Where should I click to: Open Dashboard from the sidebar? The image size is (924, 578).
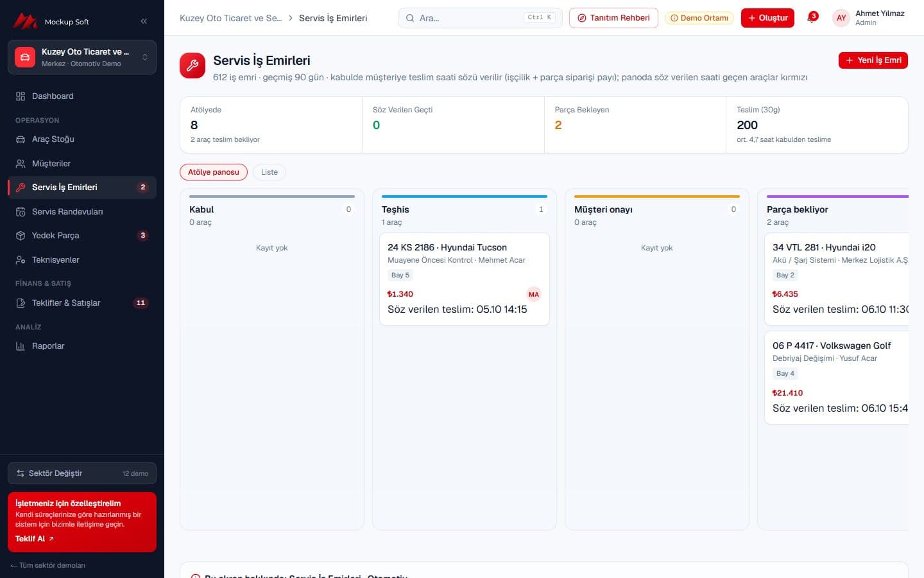82,96
